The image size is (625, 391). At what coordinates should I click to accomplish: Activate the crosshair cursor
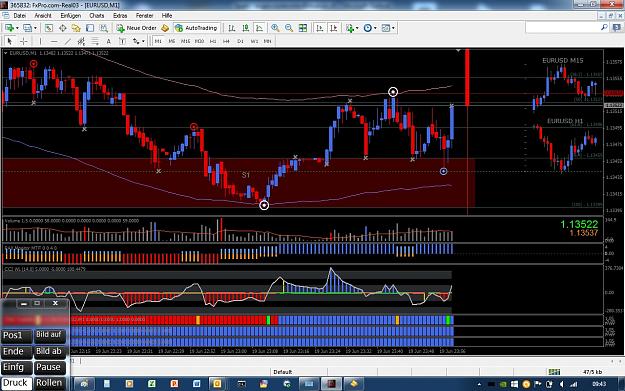(24, 41)
